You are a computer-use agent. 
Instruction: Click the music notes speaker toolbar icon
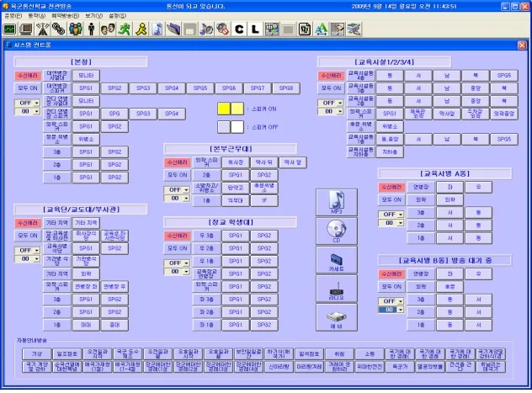206,29
